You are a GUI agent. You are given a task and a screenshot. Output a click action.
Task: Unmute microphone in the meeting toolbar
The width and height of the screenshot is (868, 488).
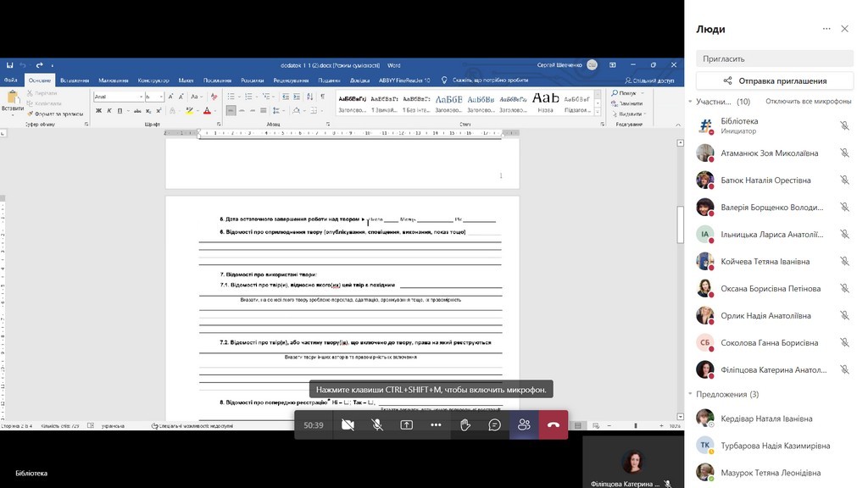coord(377,425)
